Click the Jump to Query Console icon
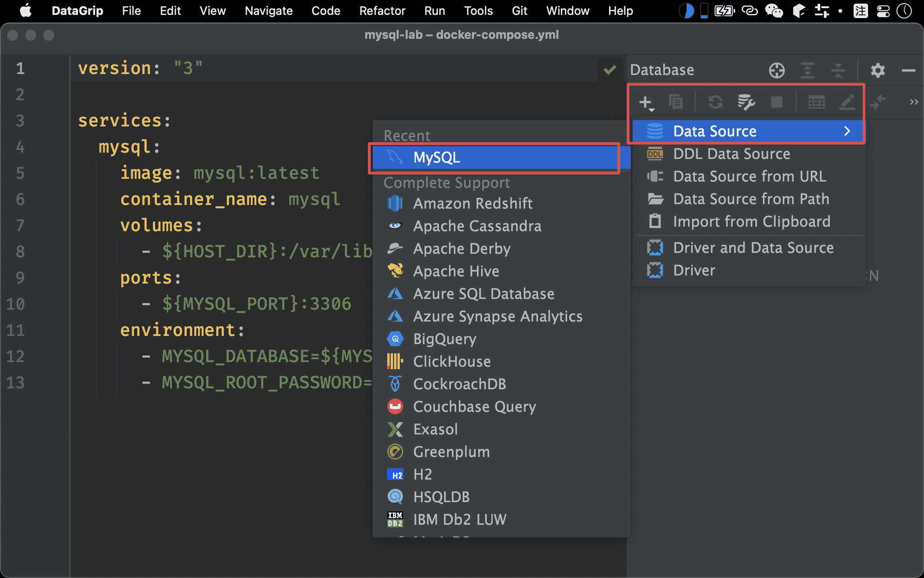924x578 pixels. (x=878, y=102)
